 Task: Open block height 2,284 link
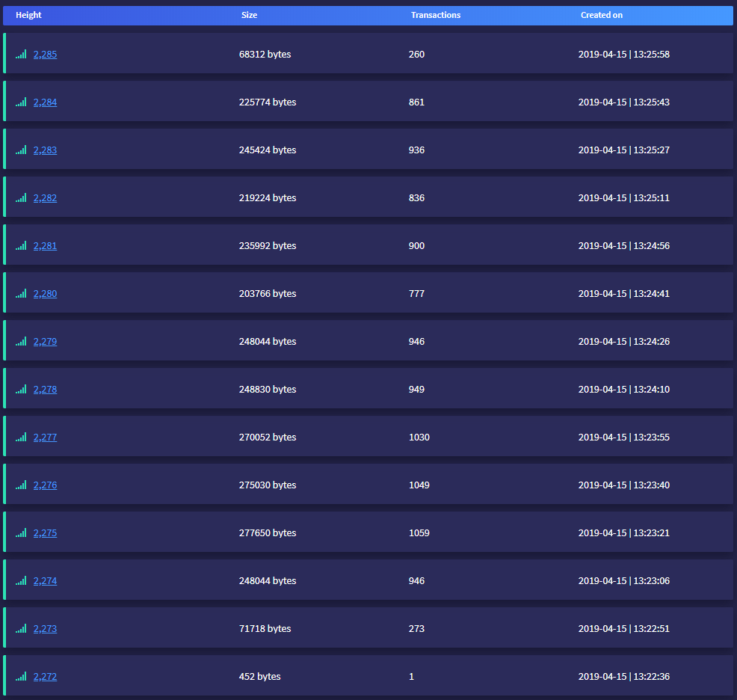click(45, 102)
